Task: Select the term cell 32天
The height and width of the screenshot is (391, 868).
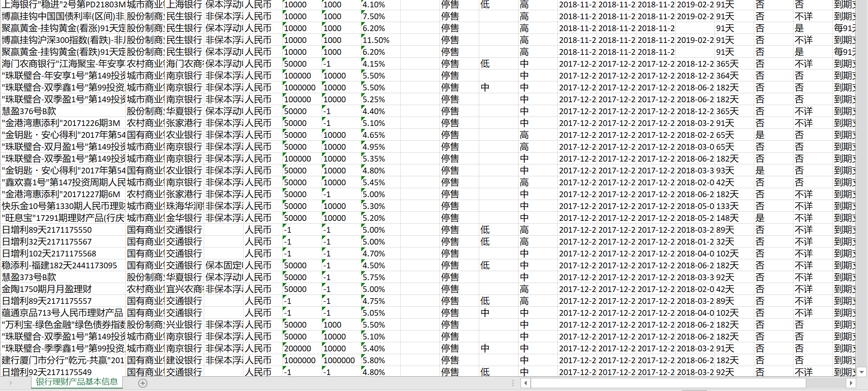Action: coord(734,242)
